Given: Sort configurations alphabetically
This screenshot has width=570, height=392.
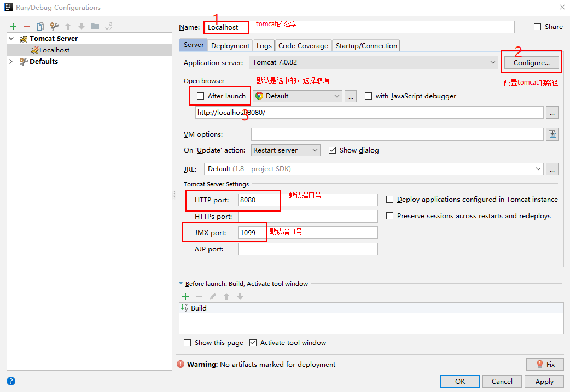Looking at the screenshot, I should click(109, 26).
